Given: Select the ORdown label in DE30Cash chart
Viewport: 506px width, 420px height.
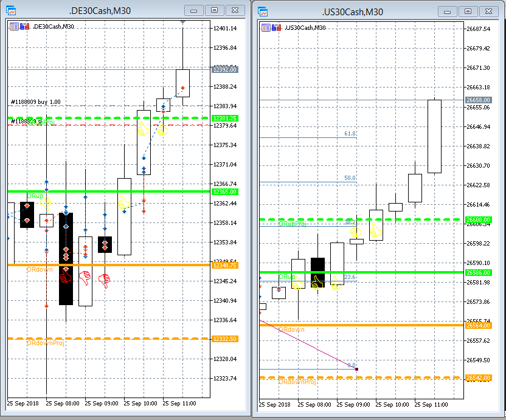Looking at the screenshot, I should click(x=40, y=269).
